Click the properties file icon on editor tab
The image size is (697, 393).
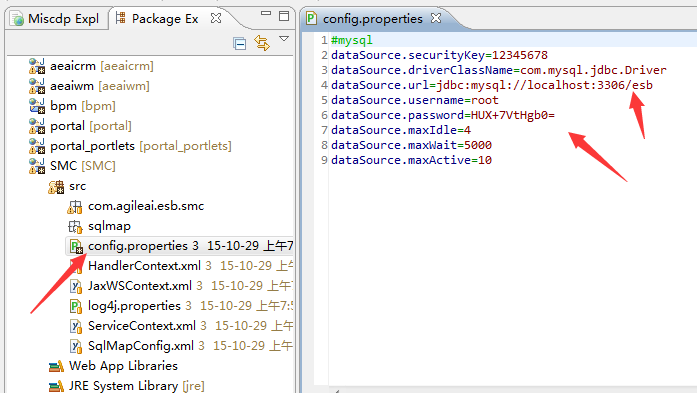(x=311, y=19)
